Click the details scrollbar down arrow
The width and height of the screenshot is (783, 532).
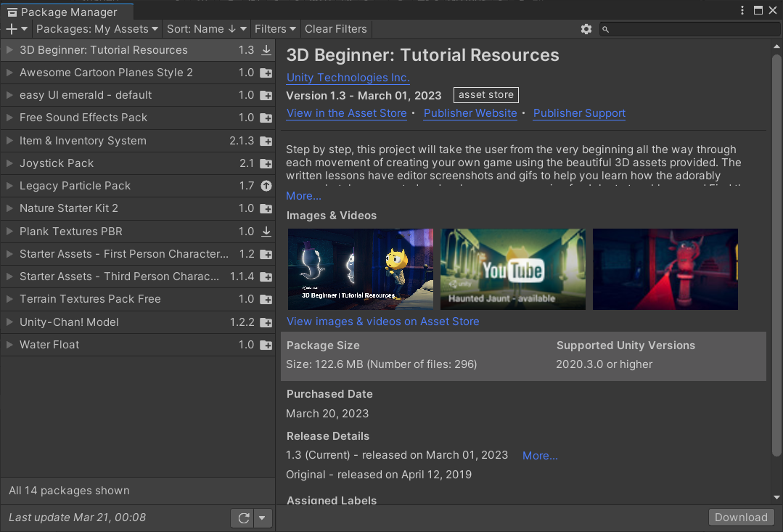click(776, 498)
